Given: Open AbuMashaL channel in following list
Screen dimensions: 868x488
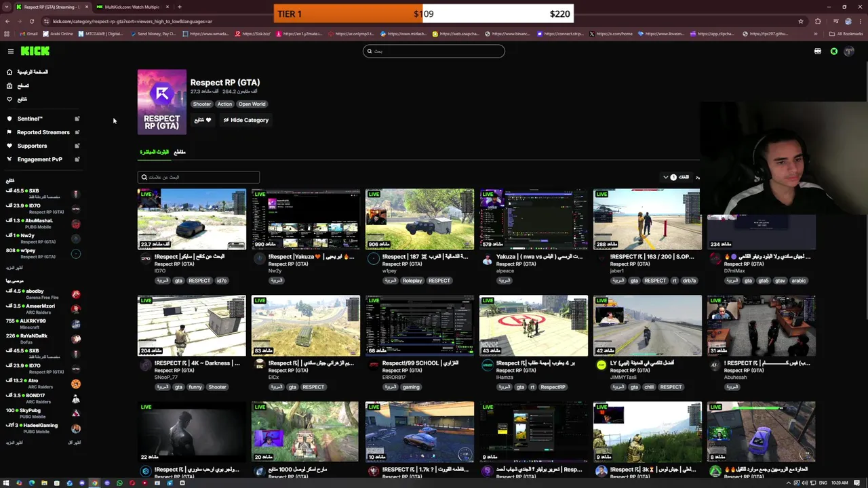Looking at the screenshot, I should click(43, 224).
